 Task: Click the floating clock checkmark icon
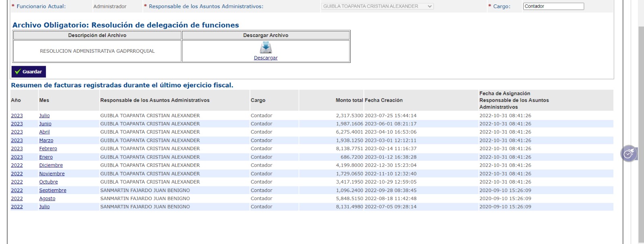(x=628, y=153)
